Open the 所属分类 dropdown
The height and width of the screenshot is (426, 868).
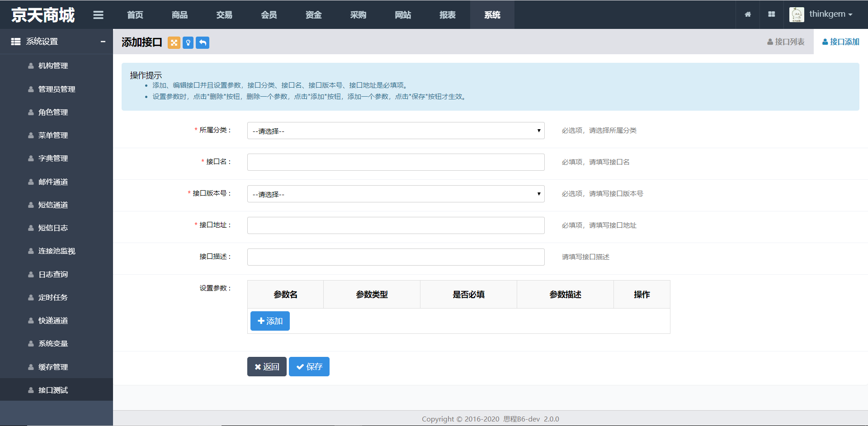[x=396, y=131]
